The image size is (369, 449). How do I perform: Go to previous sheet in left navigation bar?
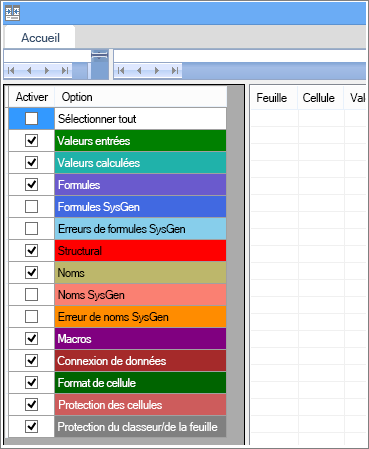point(29,70)
